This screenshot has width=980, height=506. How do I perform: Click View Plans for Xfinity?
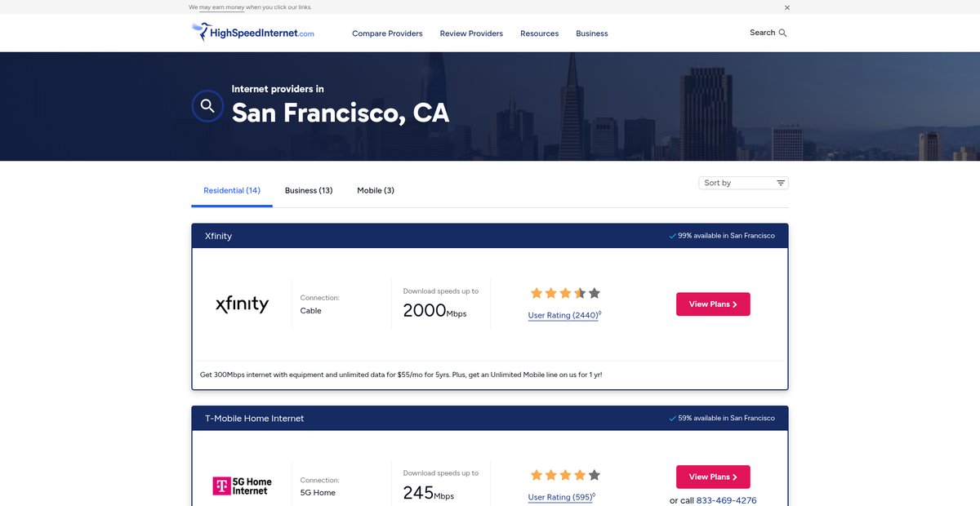(713, 304)
